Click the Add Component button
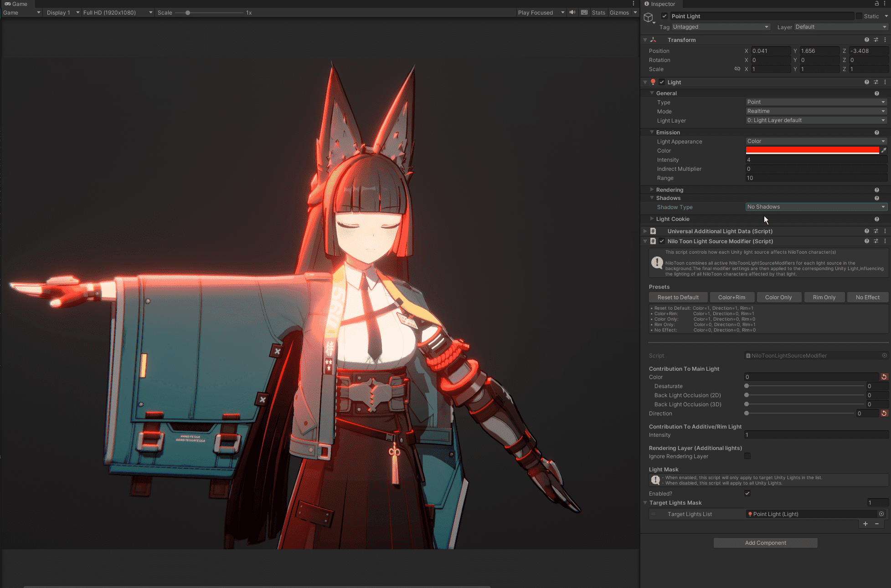Screen dimensions: 891x588 click(766, 543)
